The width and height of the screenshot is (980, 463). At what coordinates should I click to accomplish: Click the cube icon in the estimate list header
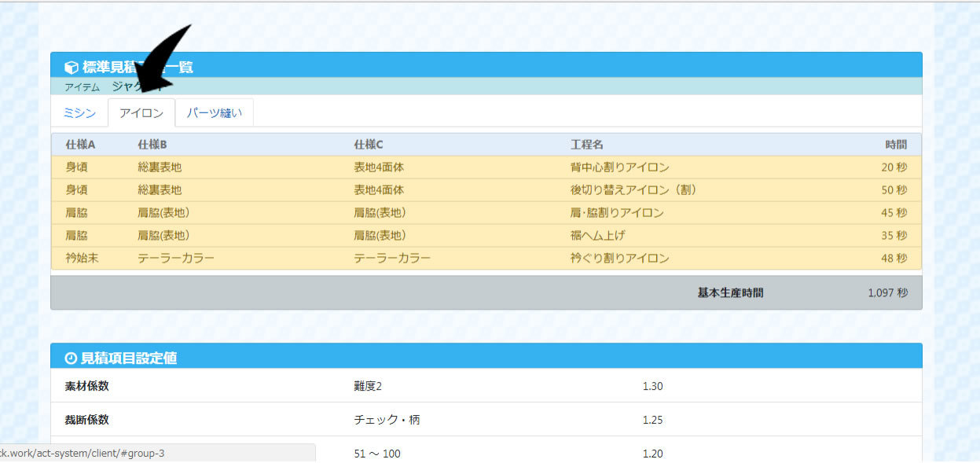(x=71, y=68)
